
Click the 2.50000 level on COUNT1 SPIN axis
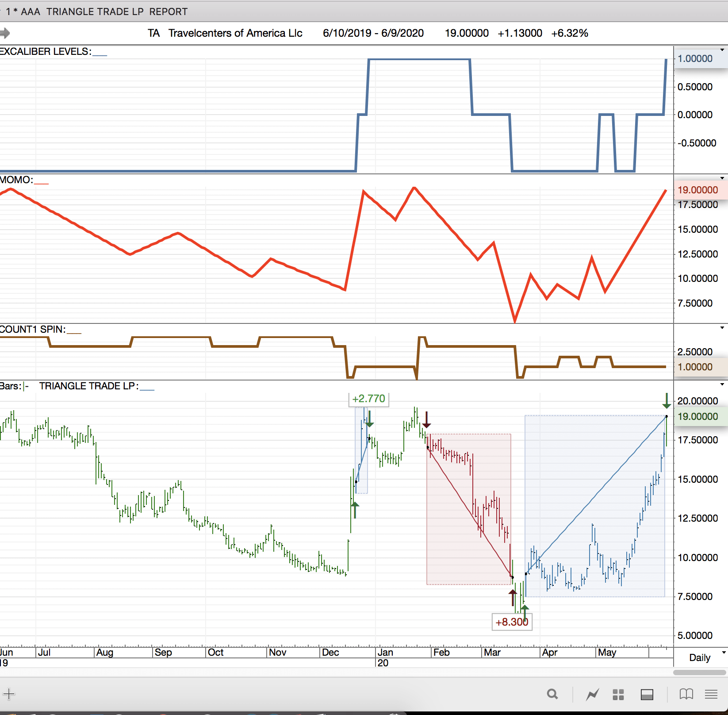tap(695, 352)
